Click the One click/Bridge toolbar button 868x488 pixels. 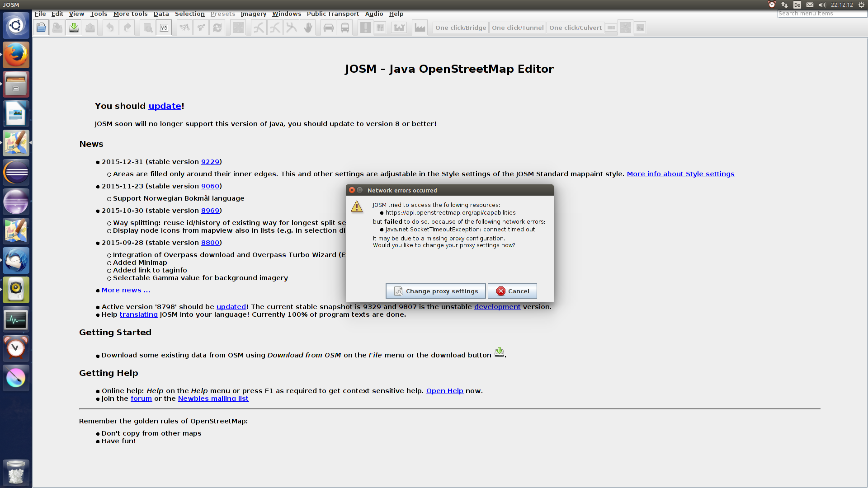[461, 28]
